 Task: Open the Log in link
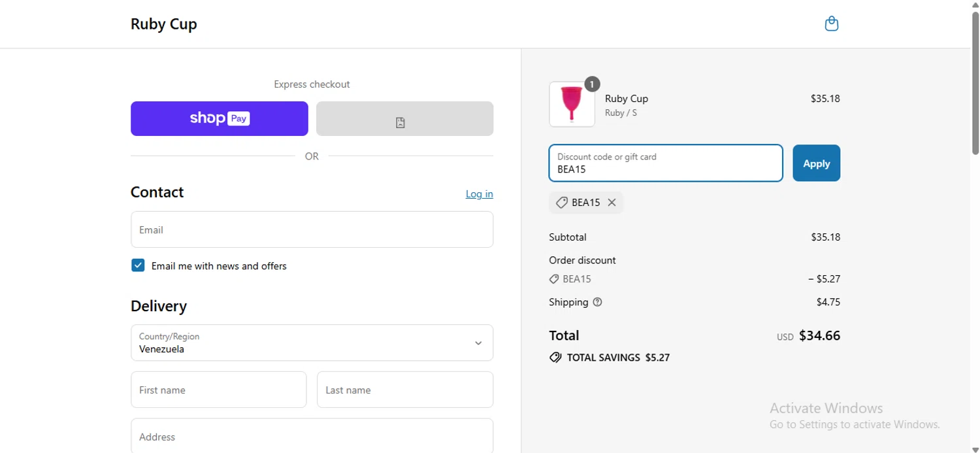tap(480, 193)
